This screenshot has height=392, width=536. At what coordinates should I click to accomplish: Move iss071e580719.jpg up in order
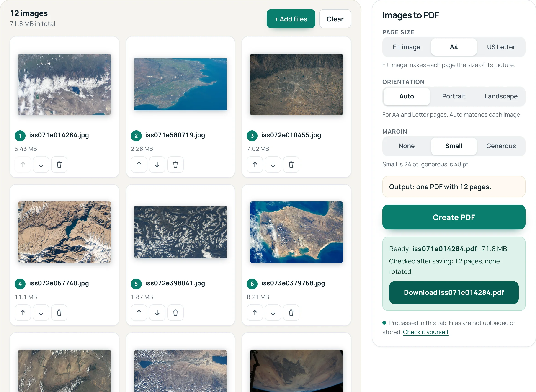click(139, 165)
